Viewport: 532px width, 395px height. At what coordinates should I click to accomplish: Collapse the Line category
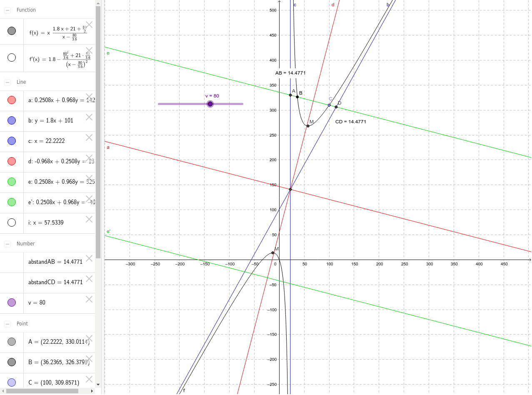point(7,82)
